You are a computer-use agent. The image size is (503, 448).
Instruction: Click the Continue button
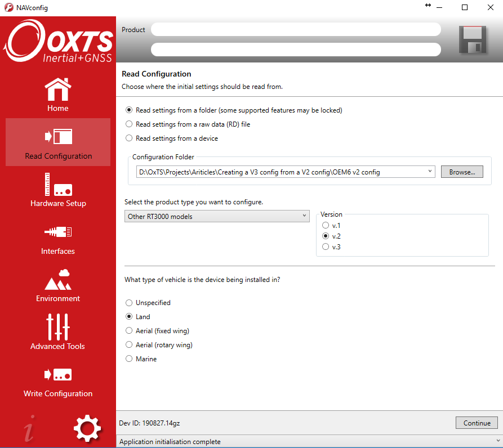[477, 423]
